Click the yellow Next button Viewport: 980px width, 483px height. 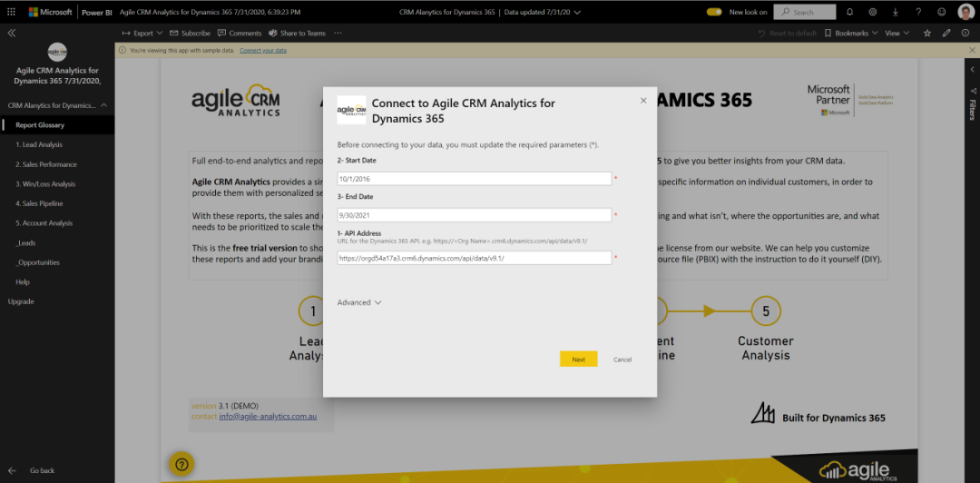pos(578,360)
